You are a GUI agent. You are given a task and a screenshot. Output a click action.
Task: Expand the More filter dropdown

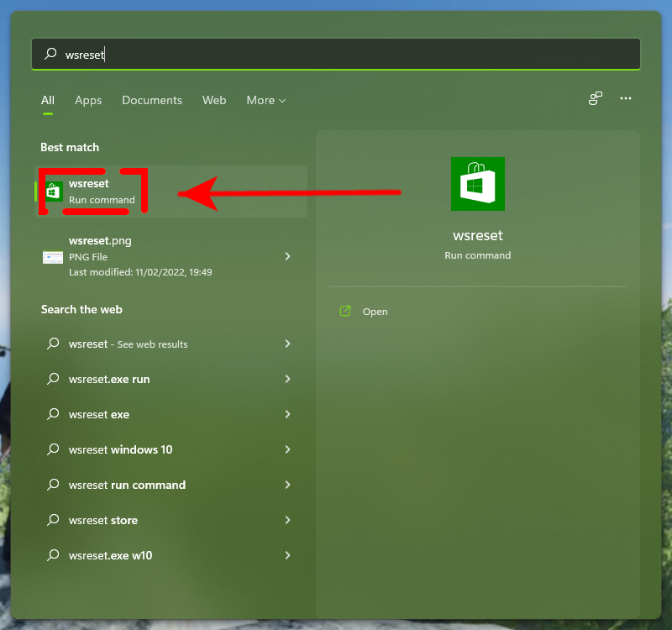pyautogui.click(x=265, y=100)
